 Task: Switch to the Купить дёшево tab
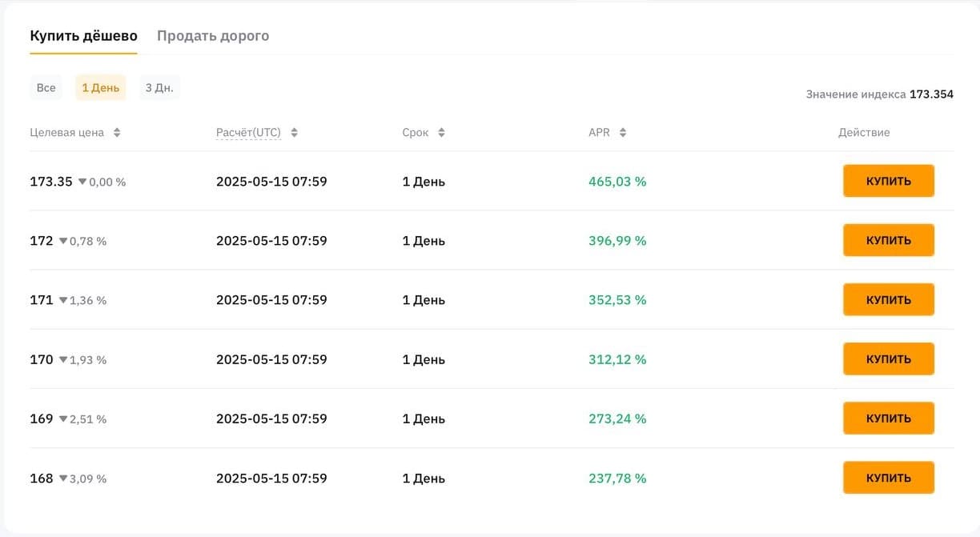(83, 36)
